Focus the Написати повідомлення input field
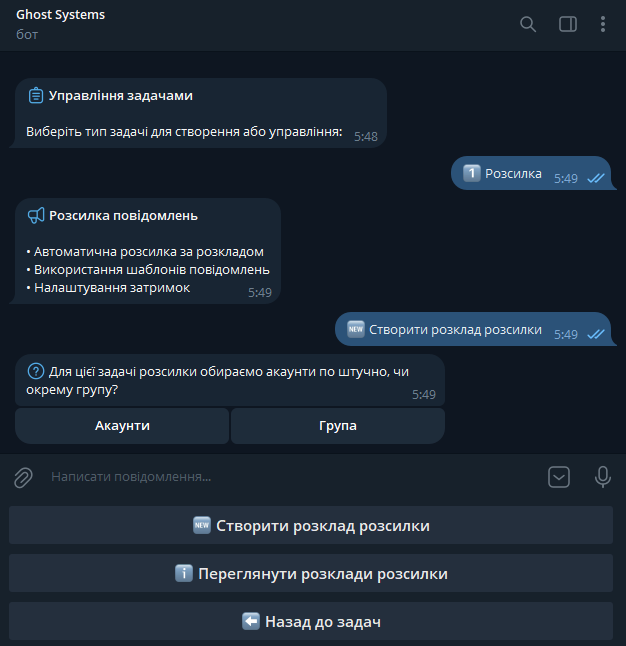Viewport: 626px width, 646px height. [280, 477]
